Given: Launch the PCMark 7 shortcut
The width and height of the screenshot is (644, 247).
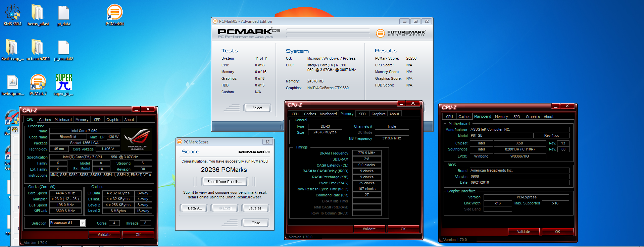Looking at the screenshot, I should (38, 85).
